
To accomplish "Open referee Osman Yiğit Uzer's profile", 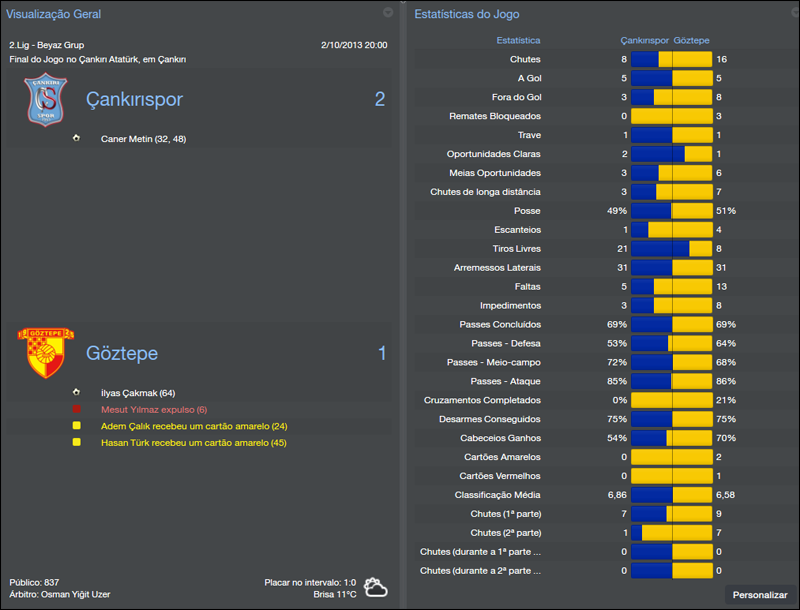I will point(76,594).
